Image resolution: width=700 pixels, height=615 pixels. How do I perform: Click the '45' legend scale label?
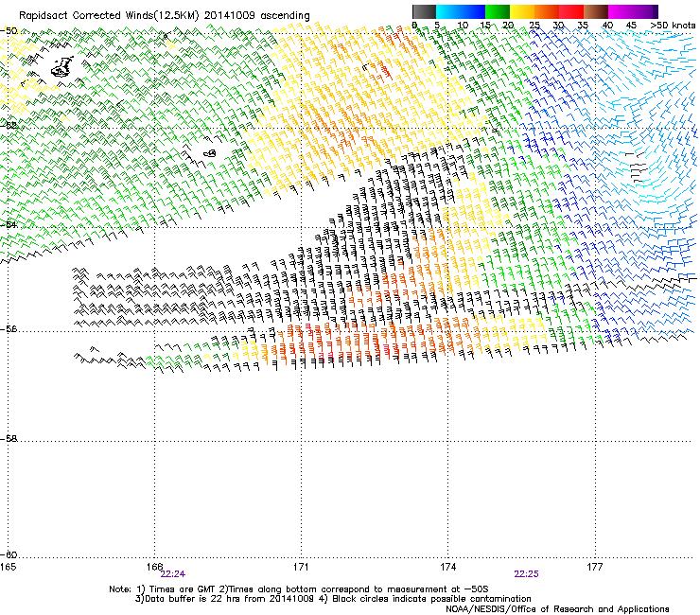coord(631,25)
